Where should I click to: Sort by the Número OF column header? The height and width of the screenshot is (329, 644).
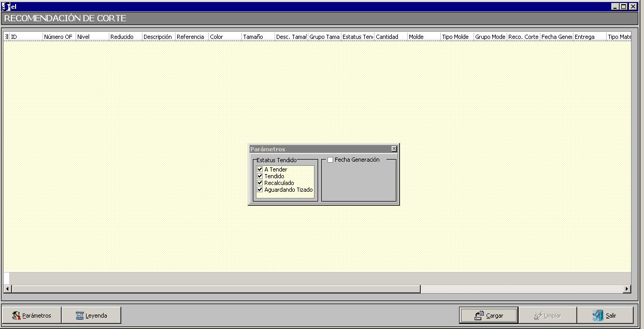click(58, 37)
